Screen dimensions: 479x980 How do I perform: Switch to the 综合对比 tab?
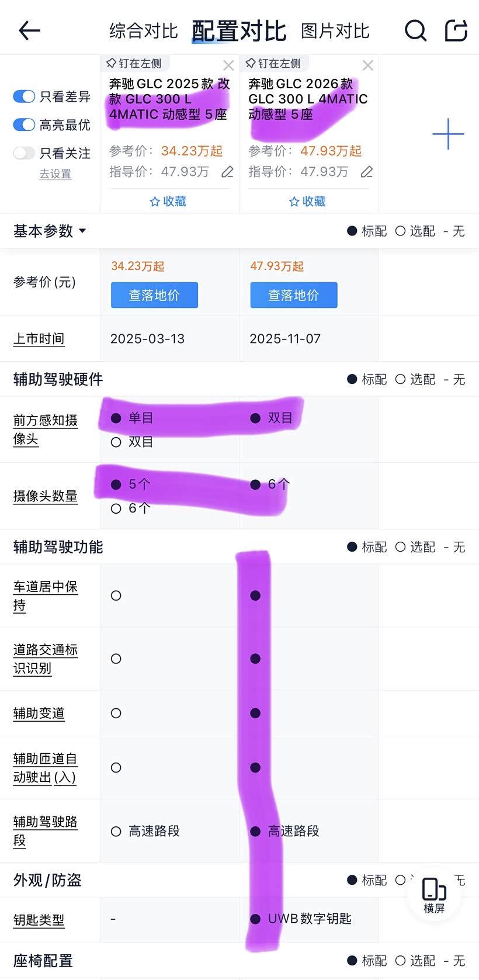coord(143,31)
